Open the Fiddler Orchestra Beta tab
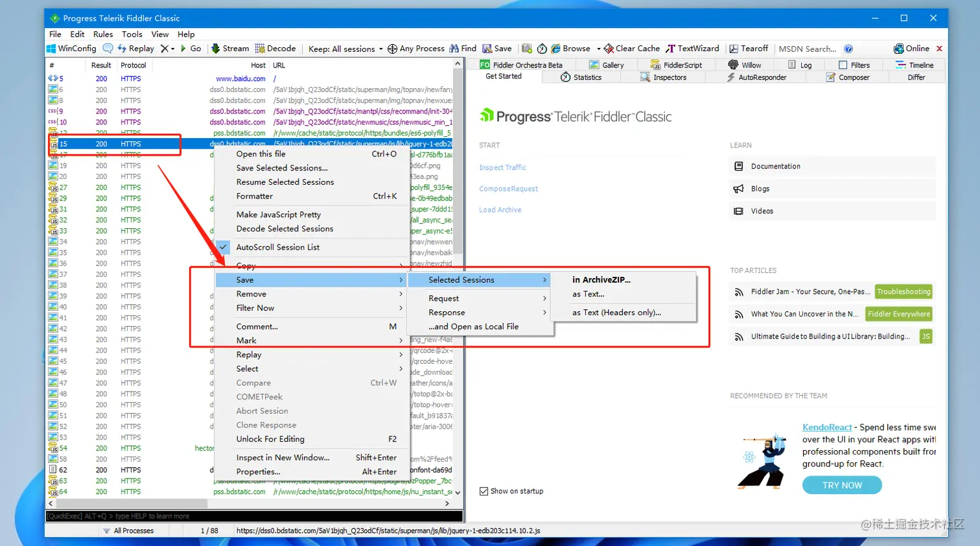 tap(522, 65)
